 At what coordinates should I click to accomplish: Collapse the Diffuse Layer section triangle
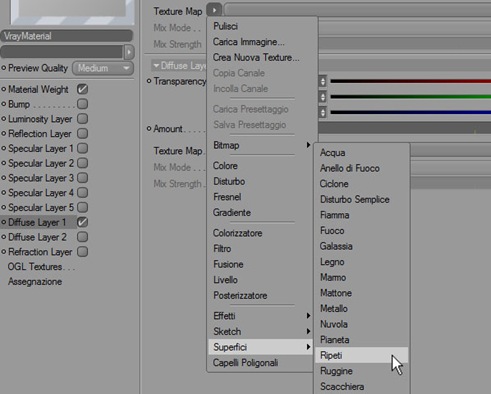[x=156, y=66]
